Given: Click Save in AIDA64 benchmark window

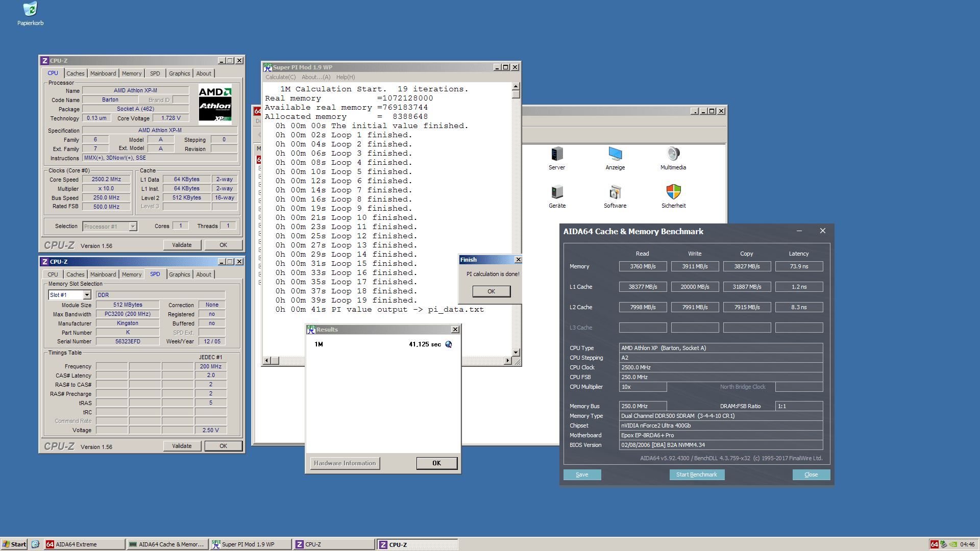Looking at the screenshot, I should coord(582,474).
